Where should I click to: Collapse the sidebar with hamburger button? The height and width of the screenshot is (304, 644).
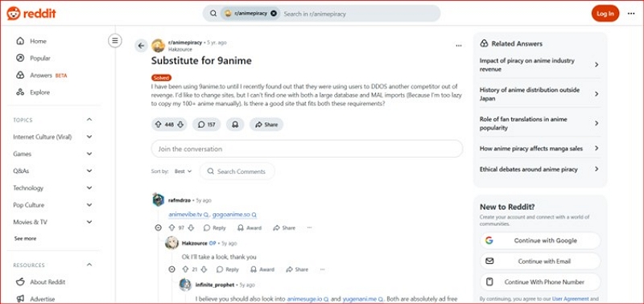coord(115,41)
